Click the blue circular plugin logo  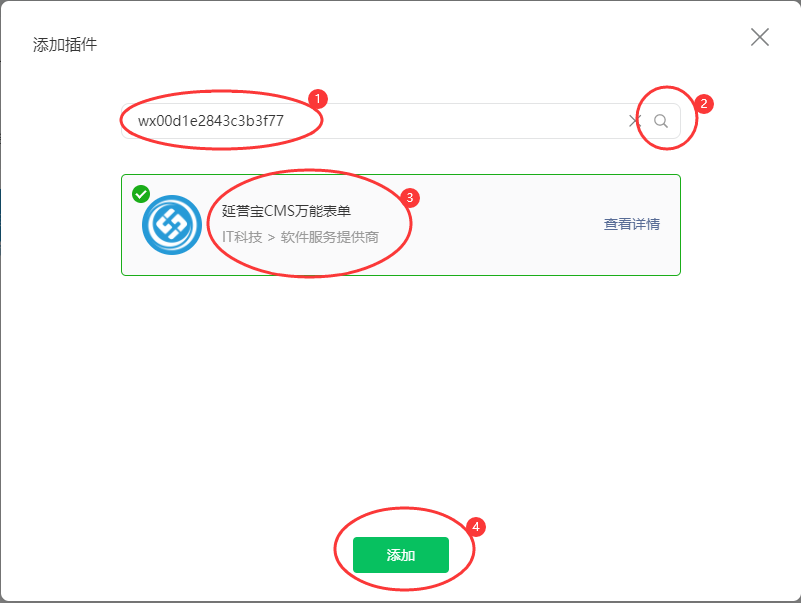(172, 225)
